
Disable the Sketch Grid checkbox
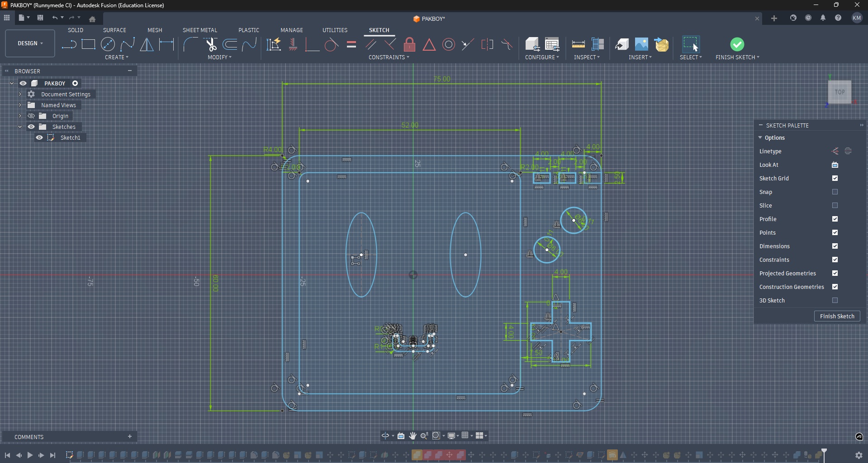tap(835, 178)
